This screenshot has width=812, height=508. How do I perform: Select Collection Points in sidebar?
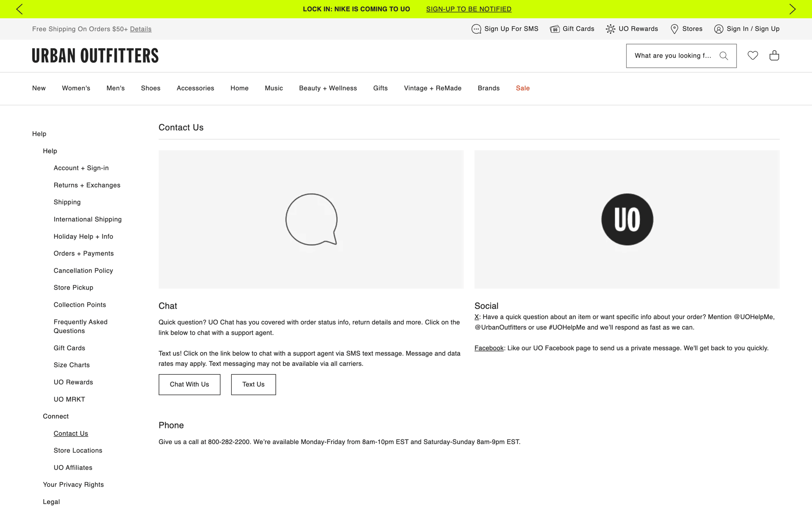pos(80,305)
